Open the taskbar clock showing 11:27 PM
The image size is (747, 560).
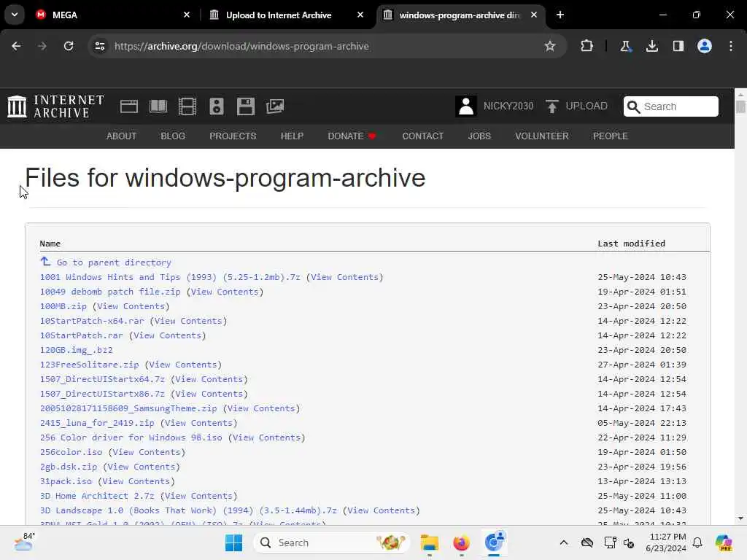tap(666, 542)
